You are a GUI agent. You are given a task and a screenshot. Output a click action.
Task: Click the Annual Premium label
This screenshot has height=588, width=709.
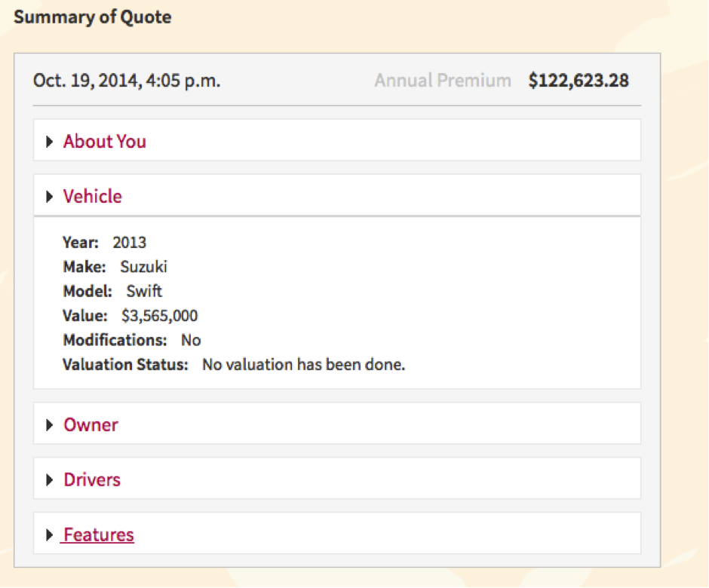pyautogui.click(x=443, y=81)
